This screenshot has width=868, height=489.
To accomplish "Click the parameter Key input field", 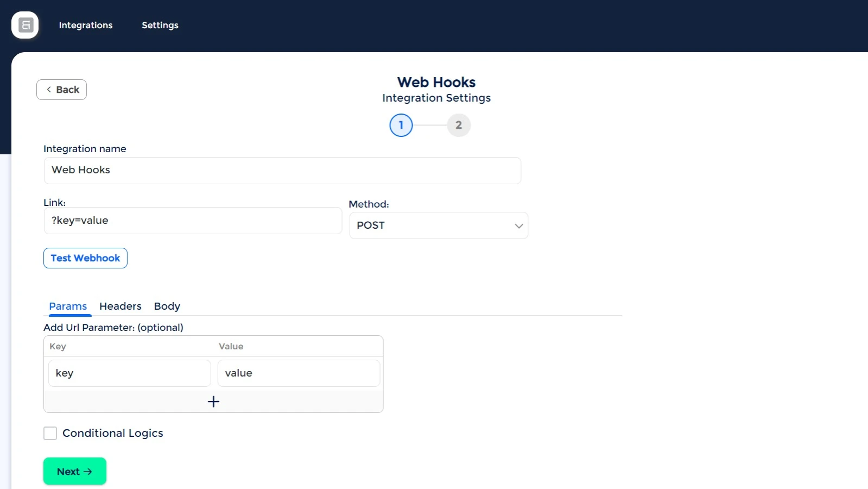I will [x=130, y=373].
